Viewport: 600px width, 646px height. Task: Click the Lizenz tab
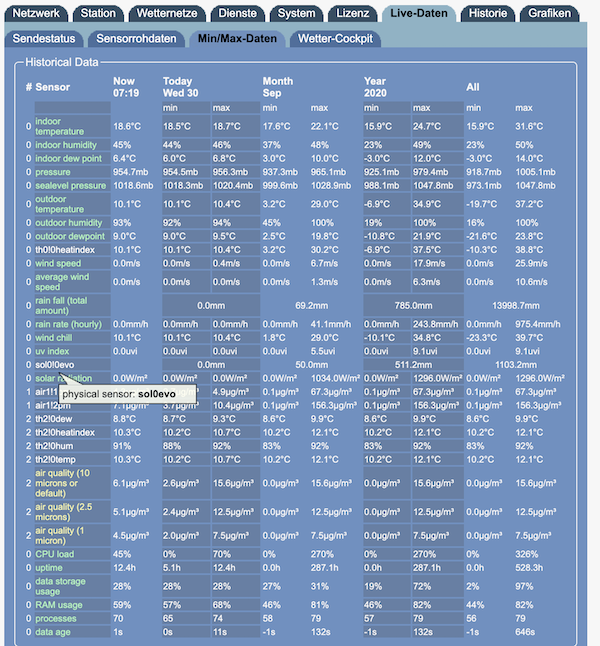coord(352,14)
